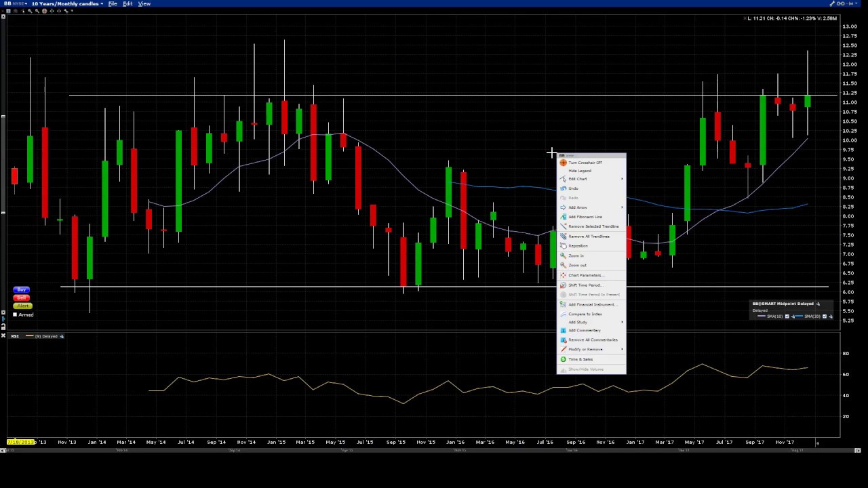
Task: Expand the Add Arrow submenu arrow
Action: (x=622, y=207)
